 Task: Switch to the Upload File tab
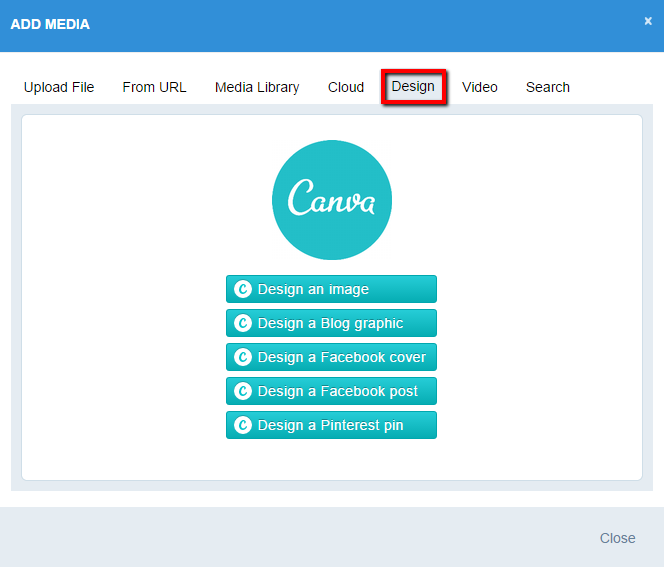tap(59, 87)
